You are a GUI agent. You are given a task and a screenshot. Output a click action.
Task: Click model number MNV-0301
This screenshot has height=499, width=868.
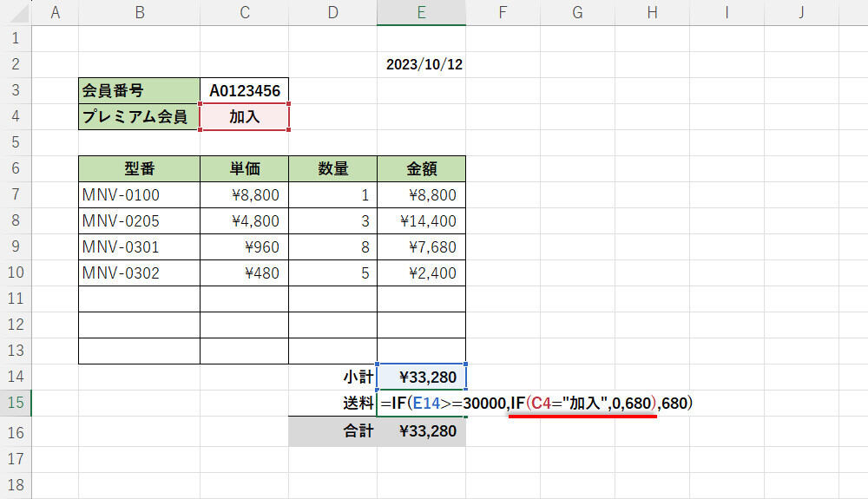(x=140, y=246)
